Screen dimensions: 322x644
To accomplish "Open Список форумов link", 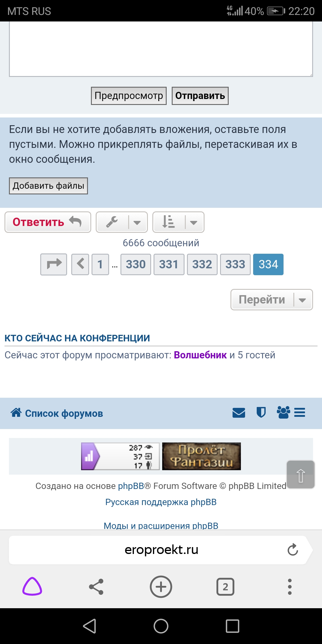I will coord(64,414).
